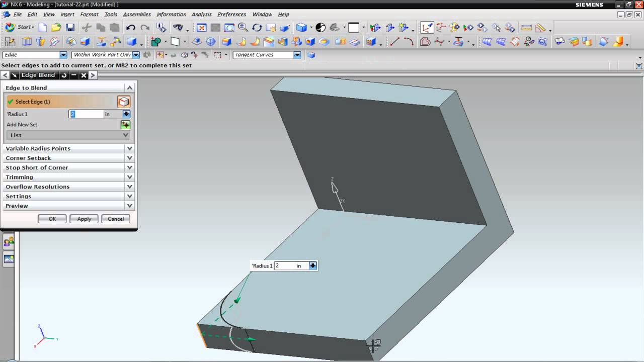644x362 pixels.
Task: Open Radius 1 options arrow in dialog
Action: (x=126, y=114)
